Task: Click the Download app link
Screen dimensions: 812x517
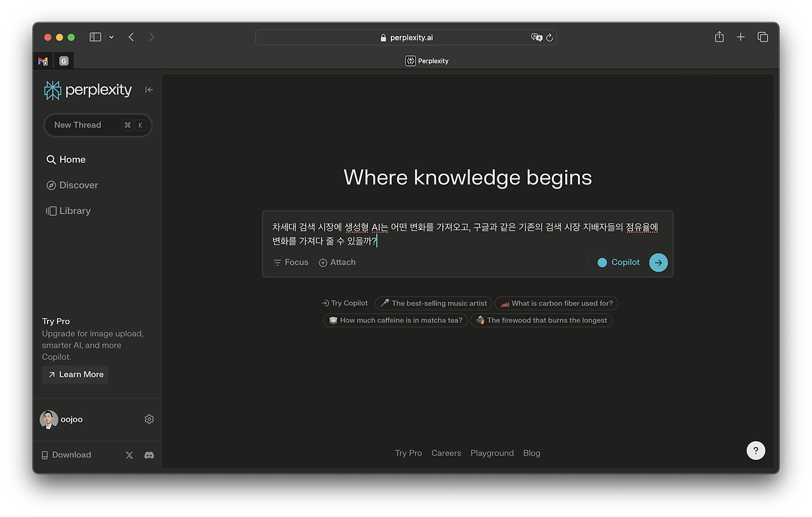Action: coord(66,455)
